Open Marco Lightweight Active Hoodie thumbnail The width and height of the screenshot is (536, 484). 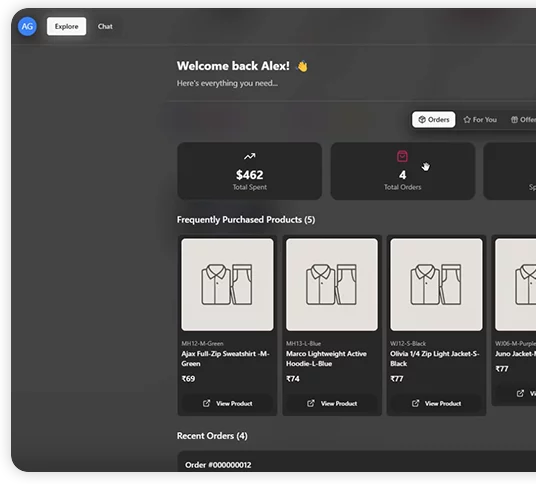[332, 284]
